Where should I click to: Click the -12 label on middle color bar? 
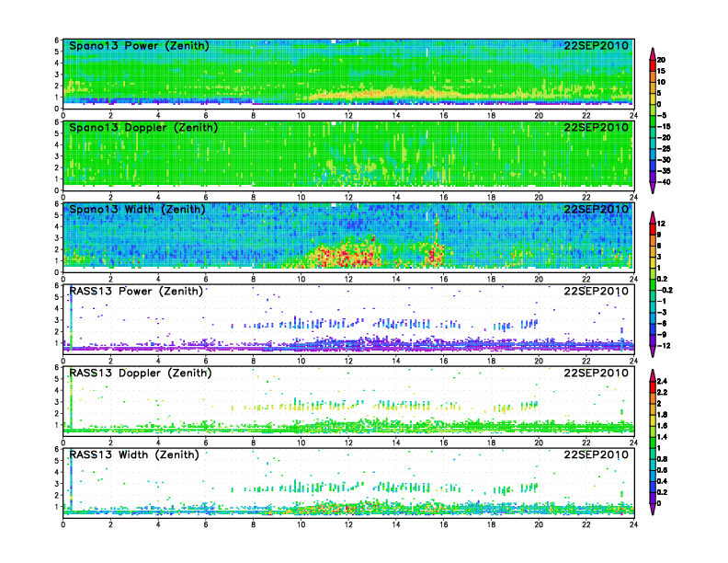click(x=664, y=346)
